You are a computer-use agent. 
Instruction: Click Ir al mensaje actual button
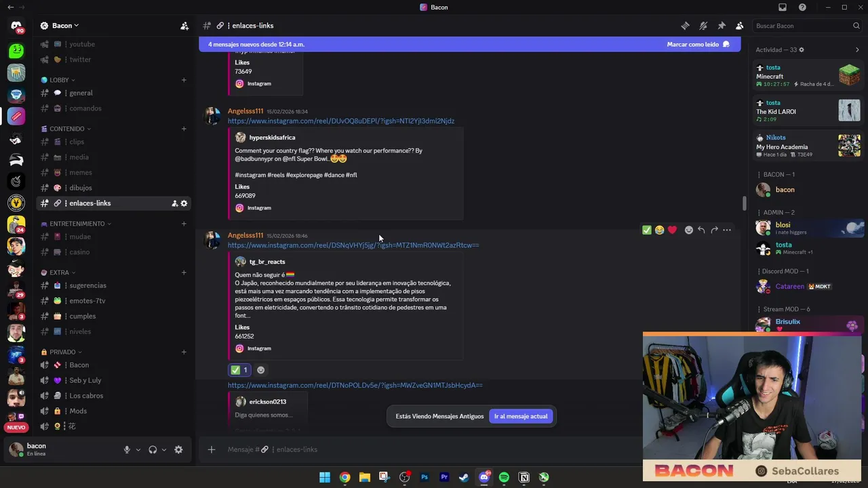click(521, 416)
